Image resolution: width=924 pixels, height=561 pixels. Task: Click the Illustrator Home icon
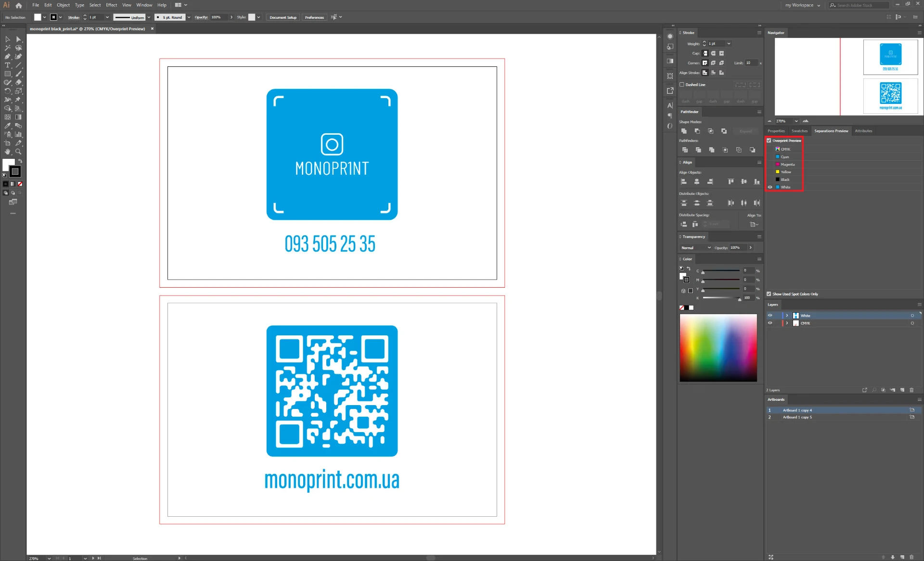[x=19, y=5]
